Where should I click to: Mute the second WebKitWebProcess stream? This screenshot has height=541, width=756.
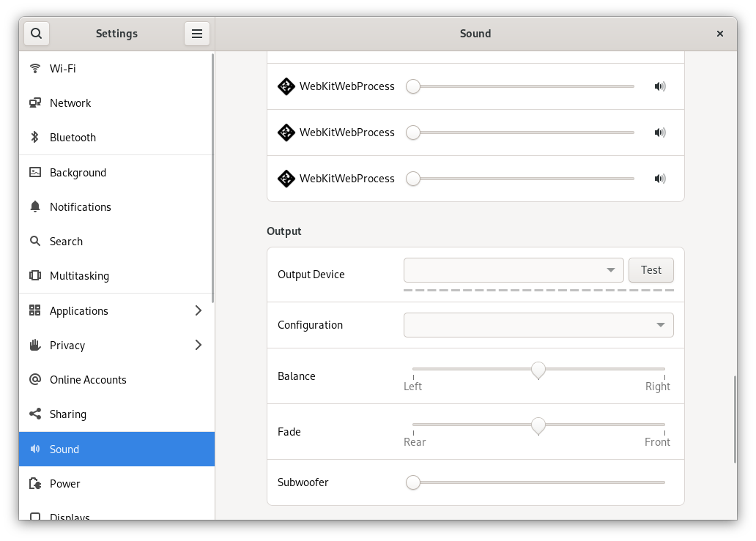pyautogui.click(x=660, y=133)
